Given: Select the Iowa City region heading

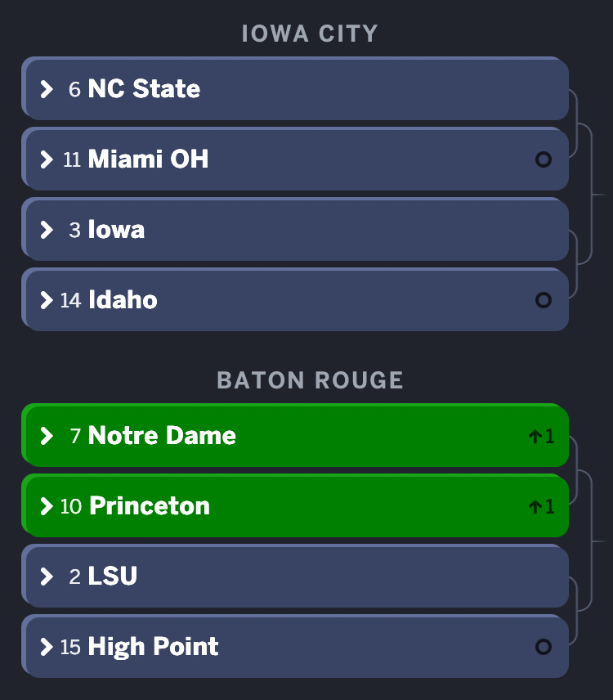Looking at the screenshot, I should pyautogui.click(x=310, y=34).
